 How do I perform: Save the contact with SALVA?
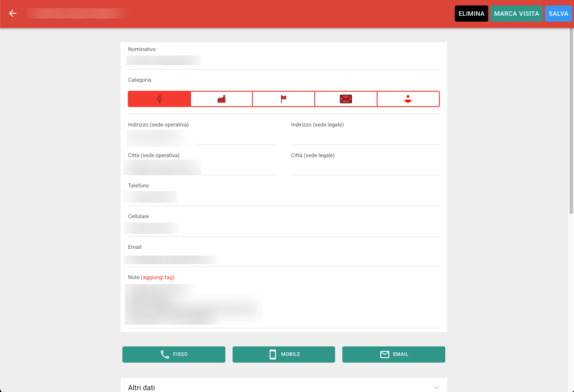pyautogui.click(x=559, y=14)
